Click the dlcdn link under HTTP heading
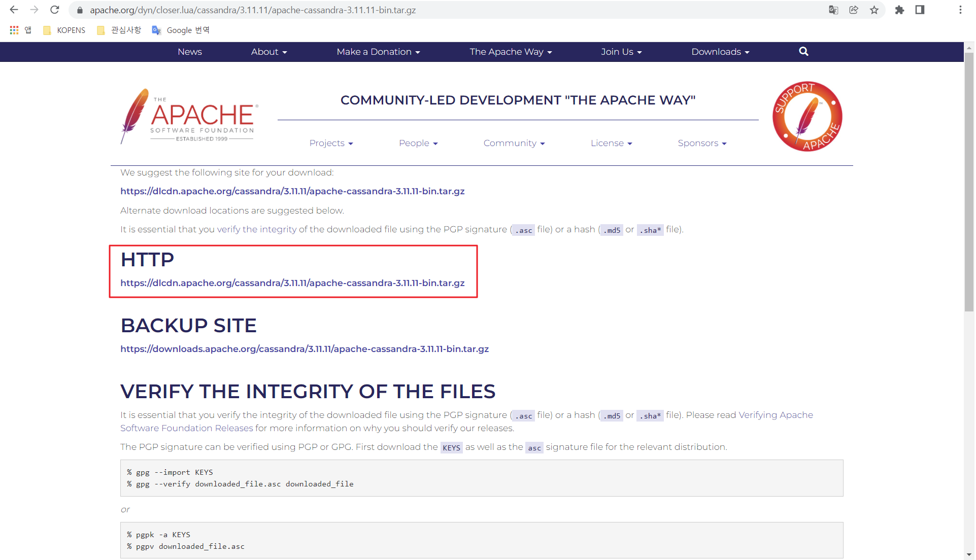Screen dimensions: 976x560 292,283
